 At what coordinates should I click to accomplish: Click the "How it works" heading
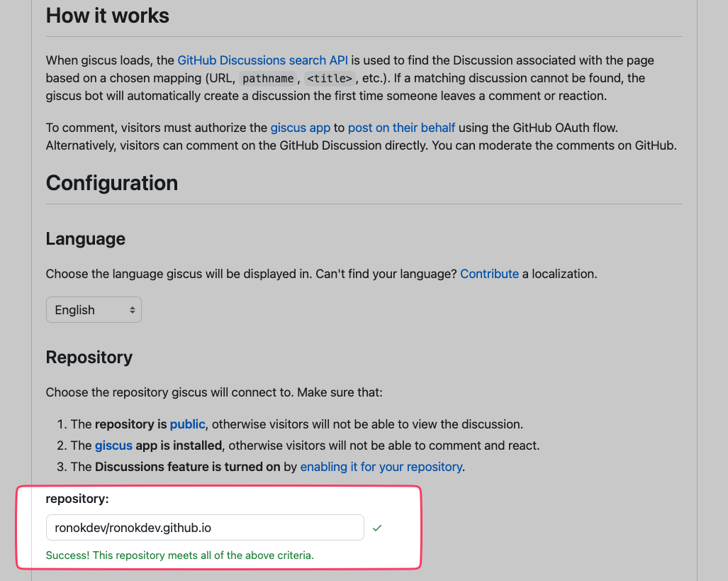(108, 16)
